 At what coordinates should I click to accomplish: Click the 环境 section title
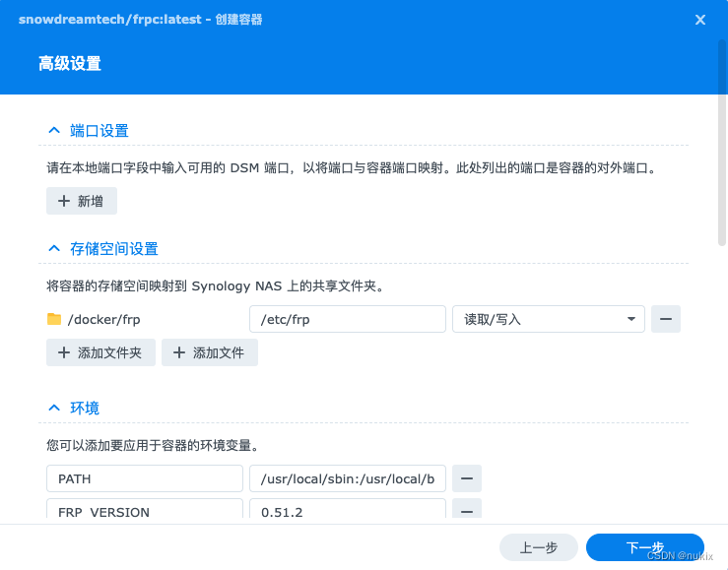click(85, 409)
